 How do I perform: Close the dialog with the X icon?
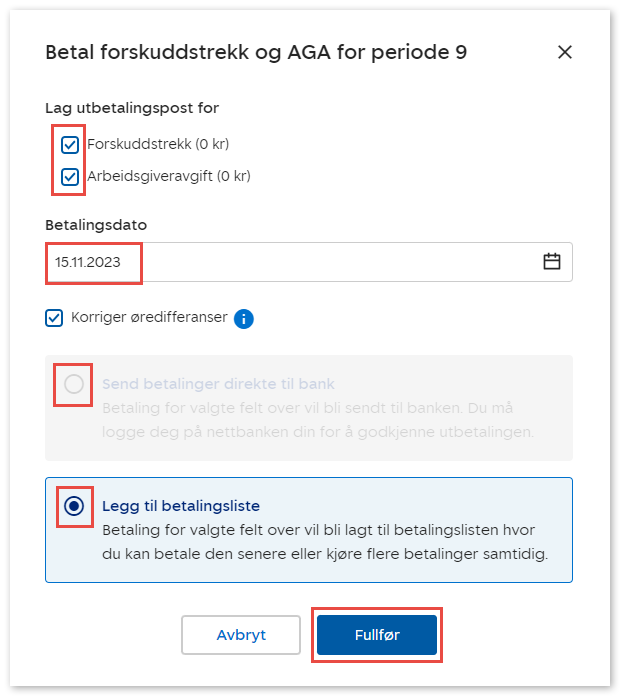coord(564,52)
